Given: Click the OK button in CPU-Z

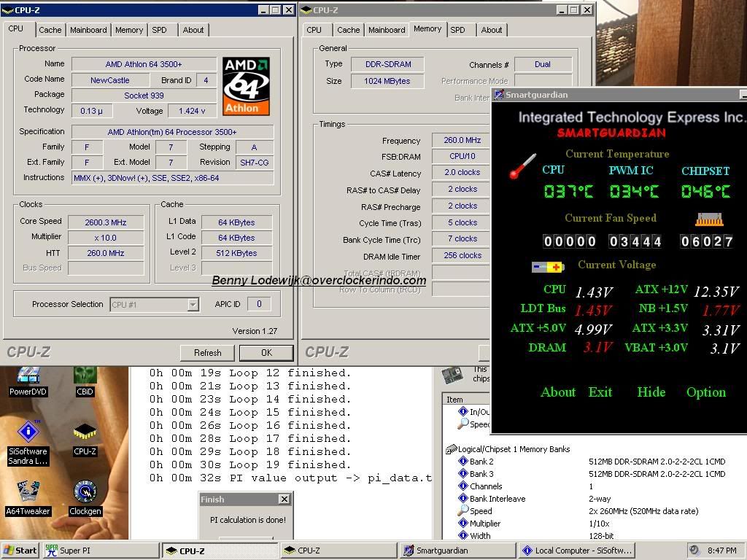Looking at the screenshot, I should pos(266,353).
